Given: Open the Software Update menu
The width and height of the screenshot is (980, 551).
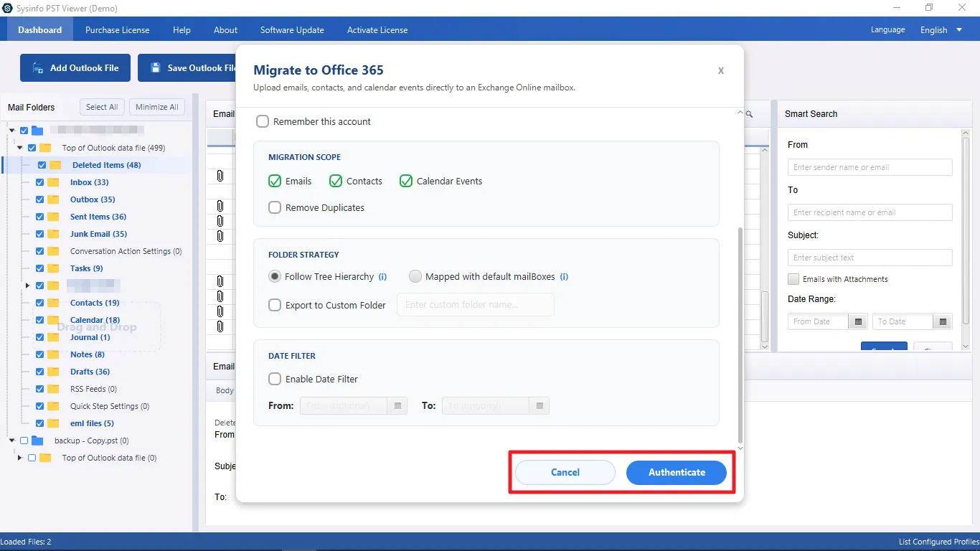Looking at the screenshot, I should (292, 30).
